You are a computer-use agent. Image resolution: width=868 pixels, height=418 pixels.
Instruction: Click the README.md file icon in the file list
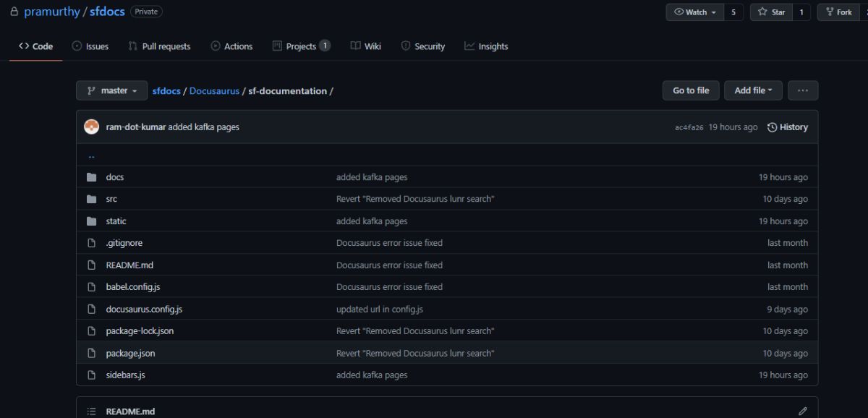tap(92, 265)
